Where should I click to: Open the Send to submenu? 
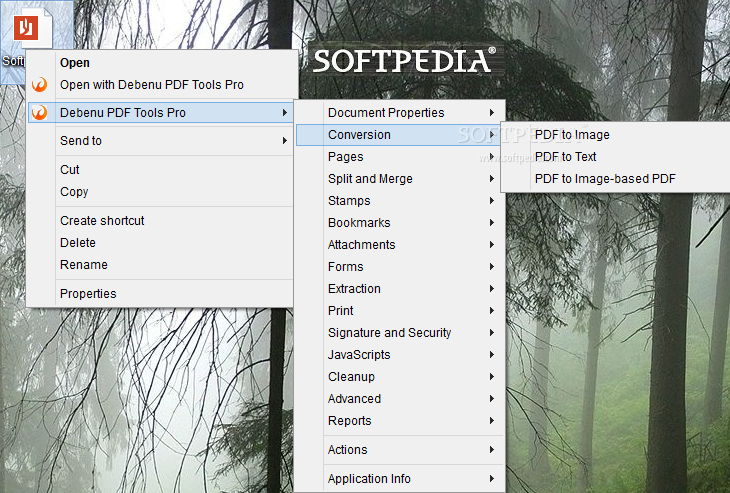click(161, 141)
